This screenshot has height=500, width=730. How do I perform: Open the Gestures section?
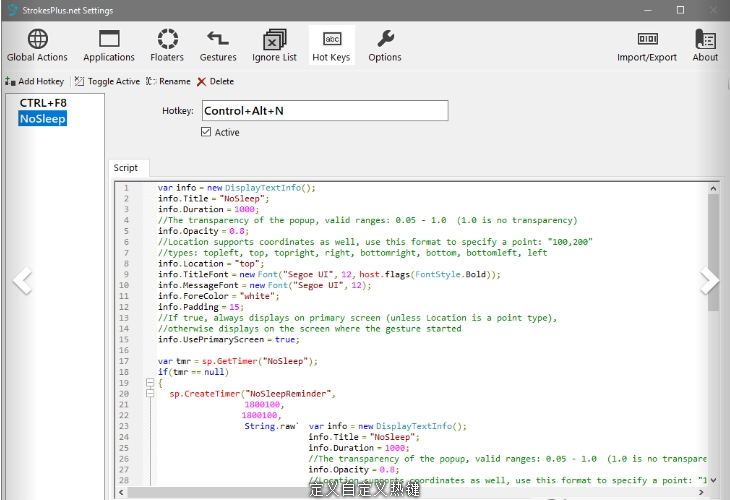point(218,45)
